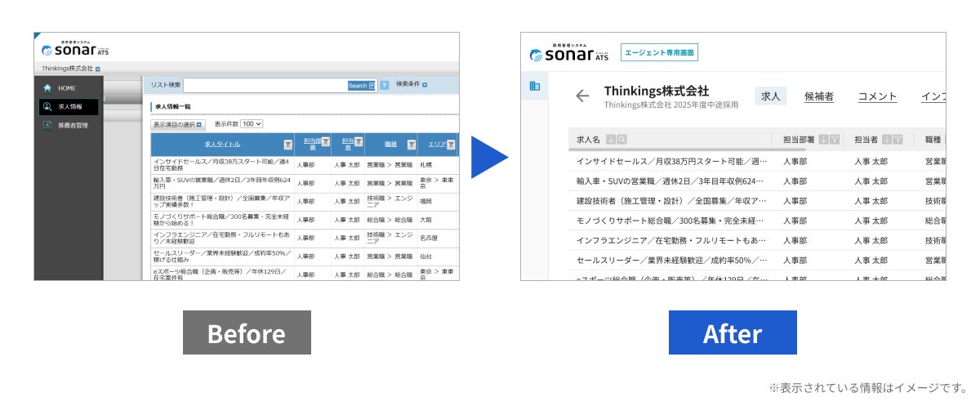The image size is (980, 406).
Task: Click the HOME house icon in Before sidebar
Action: tap(47, 87)
